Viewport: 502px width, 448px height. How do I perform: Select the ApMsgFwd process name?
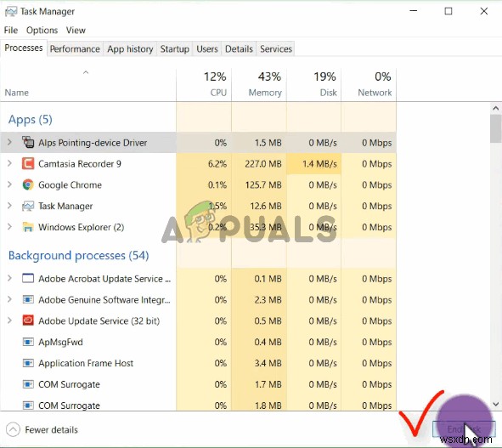[x=60, y=342]
